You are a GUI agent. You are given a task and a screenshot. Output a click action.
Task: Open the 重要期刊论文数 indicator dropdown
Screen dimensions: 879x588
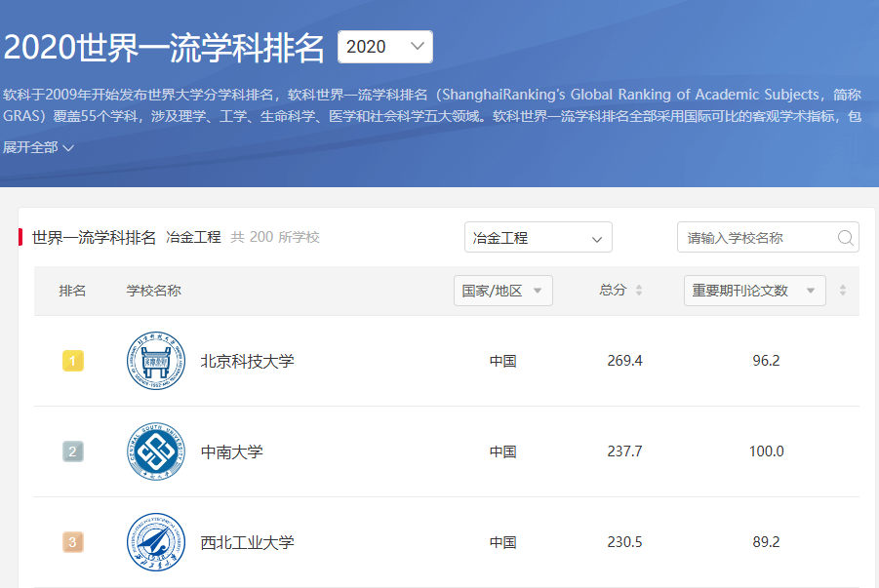pos(754,291)
